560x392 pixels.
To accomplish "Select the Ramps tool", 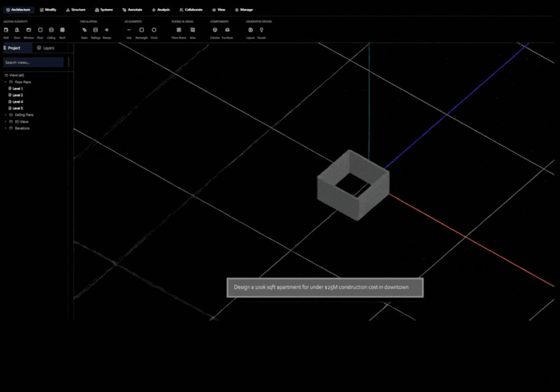I will tap(107, 33).
